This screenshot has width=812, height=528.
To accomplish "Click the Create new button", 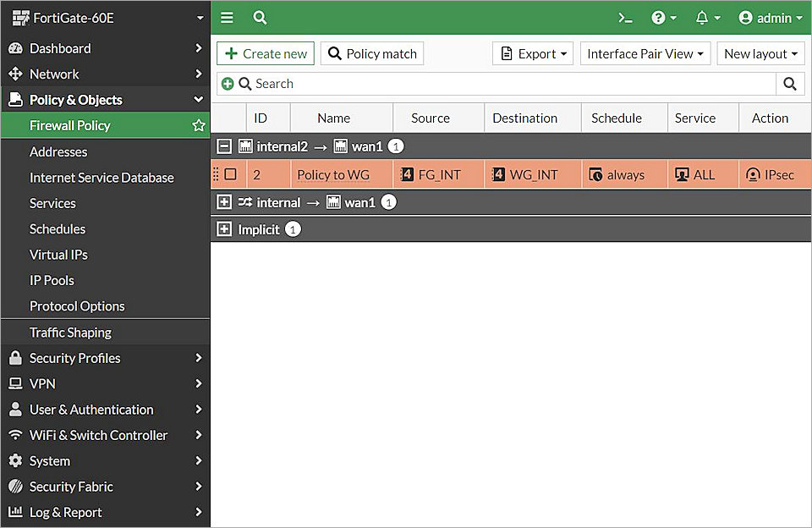I will (x=266, y=53).
